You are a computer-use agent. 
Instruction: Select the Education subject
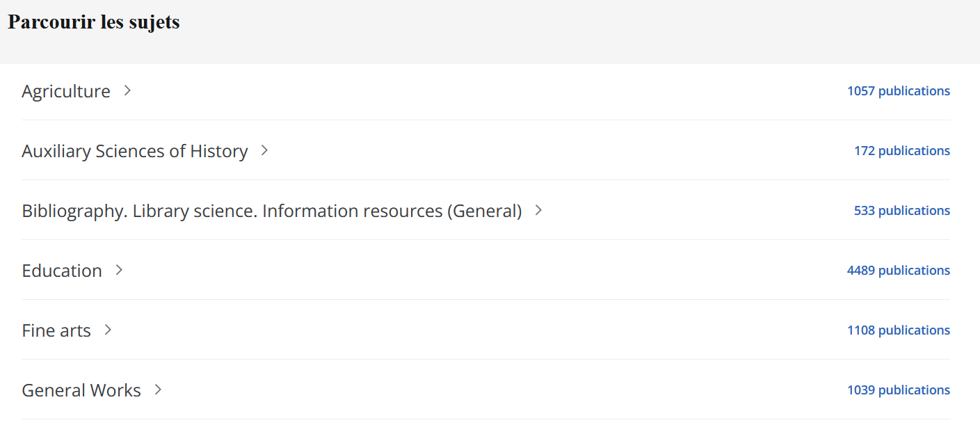coord(62,271)
